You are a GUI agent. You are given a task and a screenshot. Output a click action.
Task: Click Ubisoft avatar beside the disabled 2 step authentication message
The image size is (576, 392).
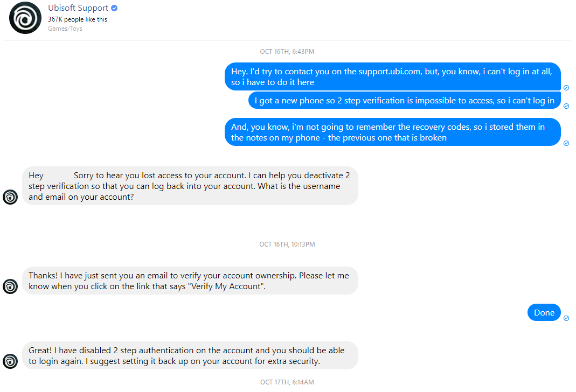pyautogui.click(x=10, y=361)
